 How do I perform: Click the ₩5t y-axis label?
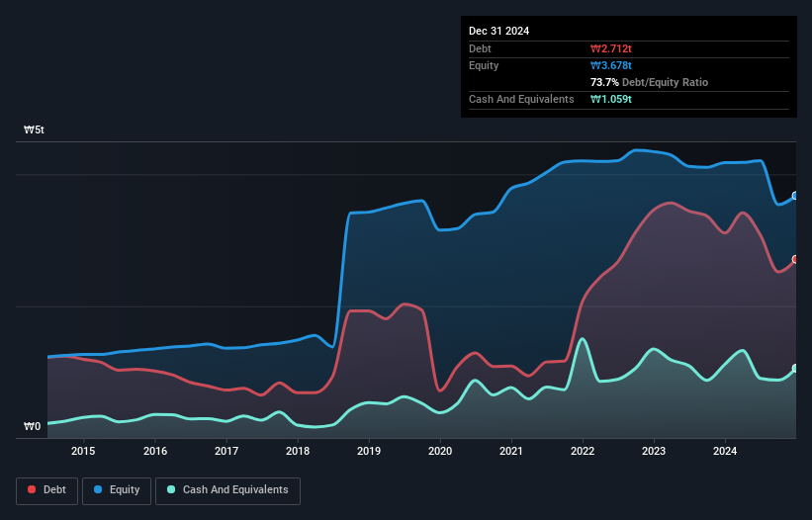[35, 130]
